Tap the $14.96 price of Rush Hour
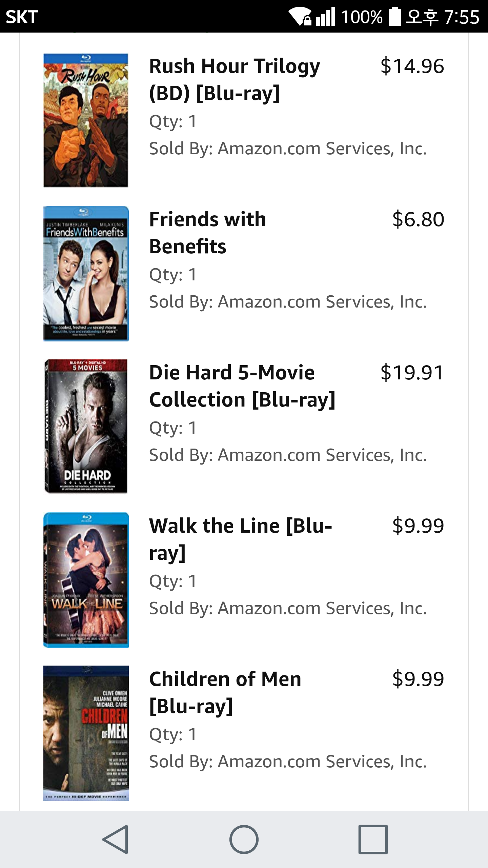 coord(412,66)
